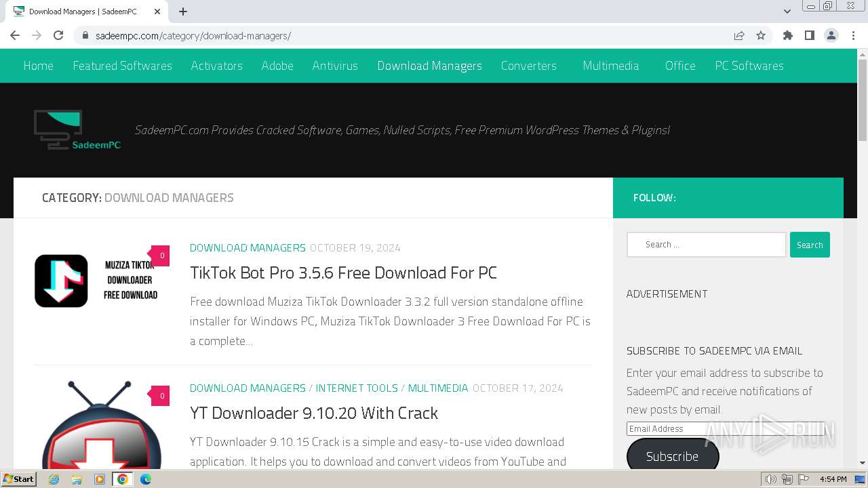Viewport: 868px width, 488px height.
Task: Open TikTok Bot Pro 3.5.6 article title
Action: coord(343,272)
